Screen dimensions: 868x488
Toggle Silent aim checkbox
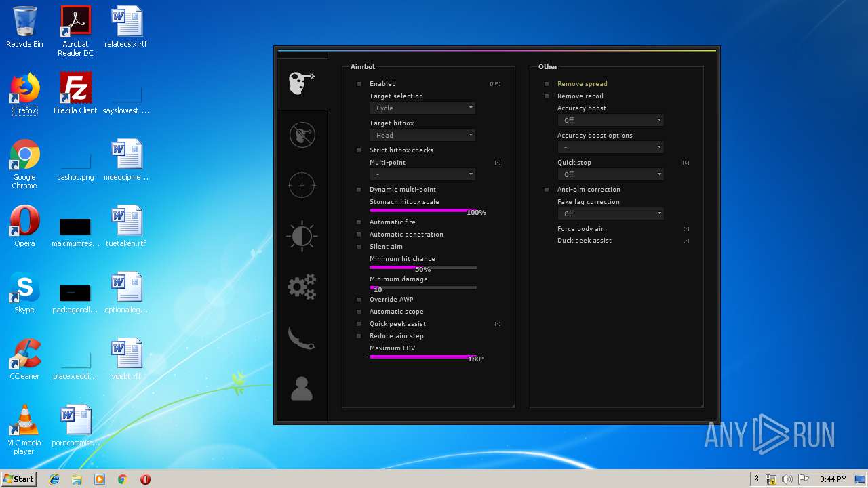coord(359,247)
